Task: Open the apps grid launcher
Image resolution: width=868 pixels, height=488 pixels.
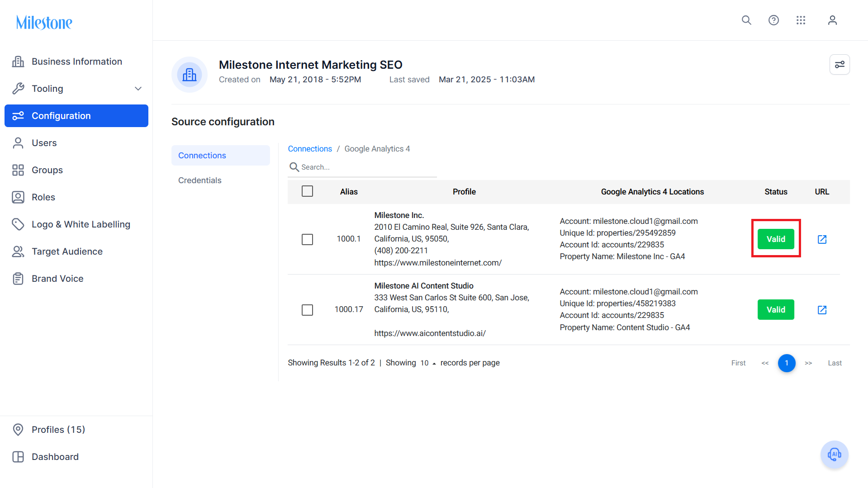Action: [801, 20]
